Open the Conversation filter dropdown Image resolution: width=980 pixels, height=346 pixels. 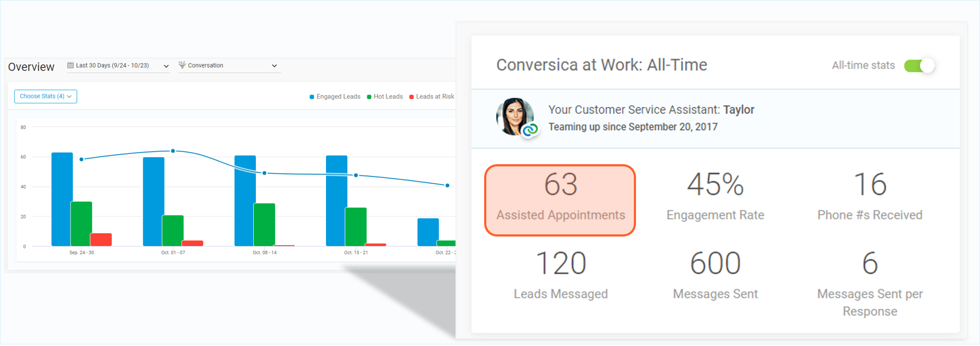click(x=228, y=66)
